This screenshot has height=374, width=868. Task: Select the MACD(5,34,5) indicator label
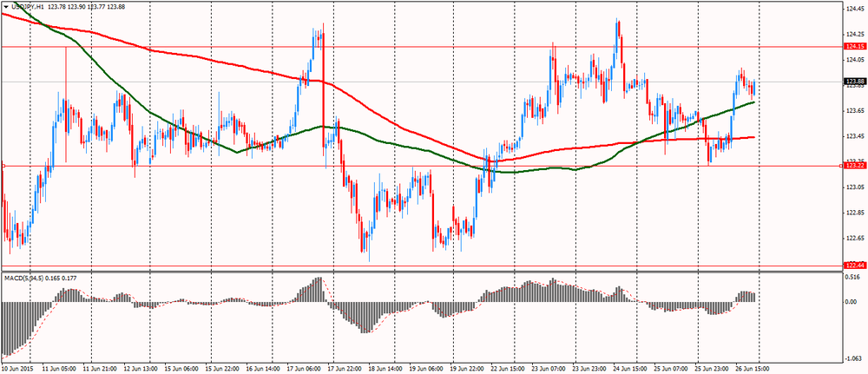[x=29, y=278]
